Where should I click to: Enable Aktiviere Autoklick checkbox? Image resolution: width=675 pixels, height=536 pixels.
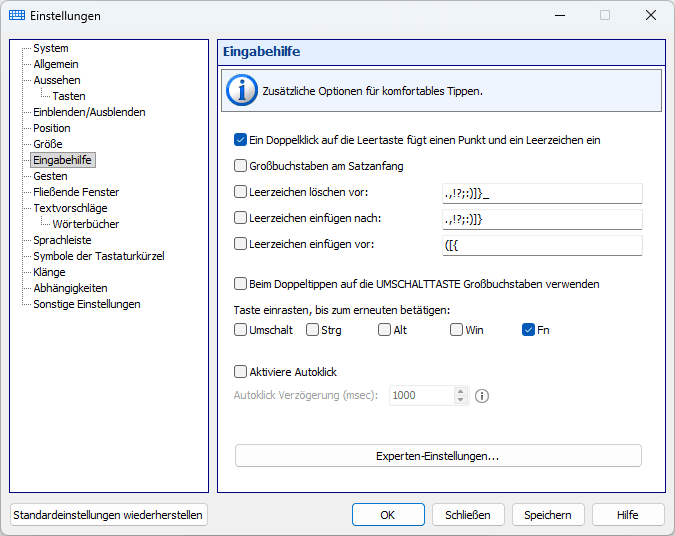240,372
